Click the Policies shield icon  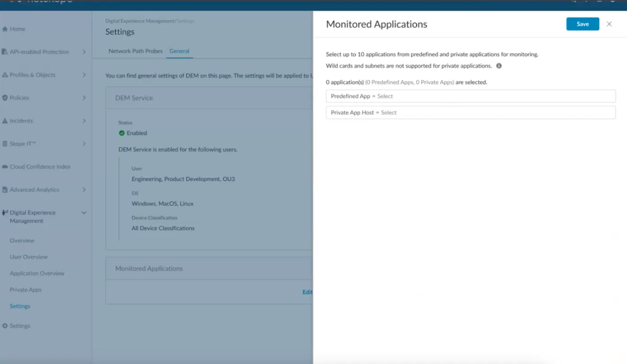click(x=5, y=98)
